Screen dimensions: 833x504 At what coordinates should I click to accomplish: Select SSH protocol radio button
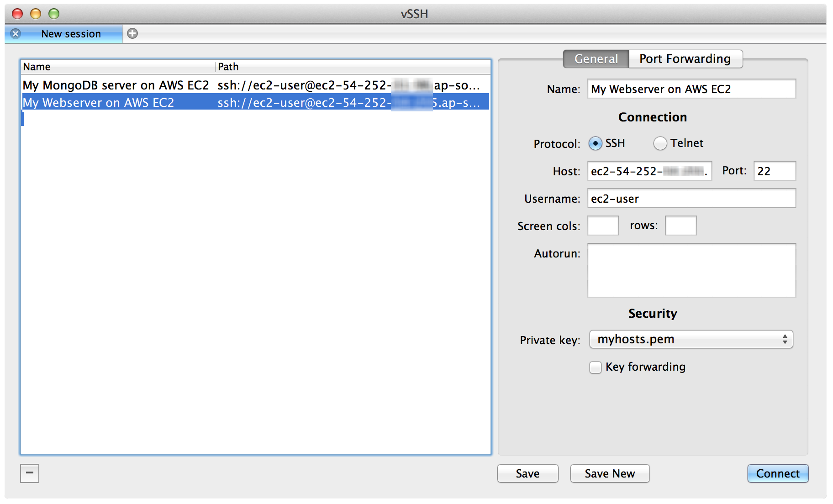(x=595, y=143)
